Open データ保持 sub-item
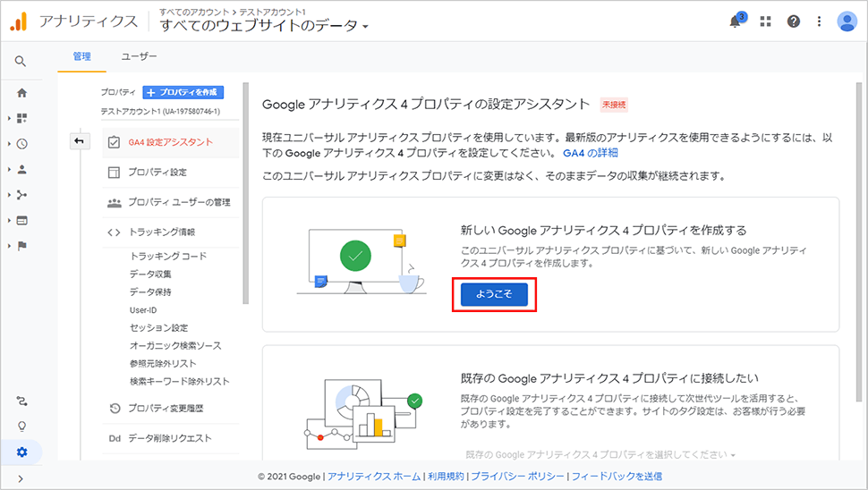The height and width of the screenshot is (490, 868). [x=150, y=291]
